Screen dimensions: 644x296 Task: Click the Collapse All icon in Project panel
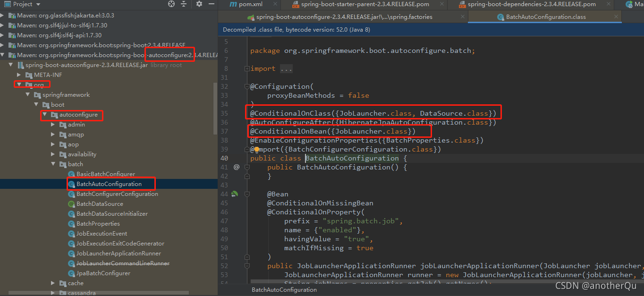click(x=185, y=4)
